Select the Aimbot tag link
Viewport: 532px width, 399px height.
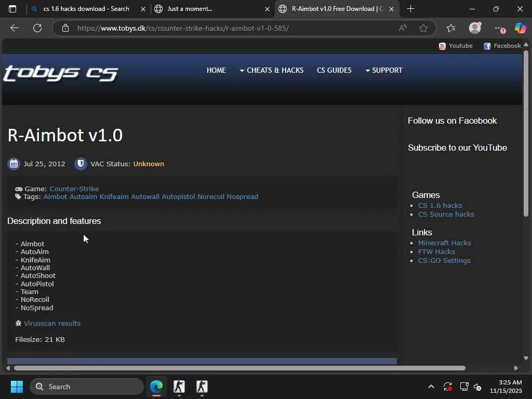coord(55,196)
